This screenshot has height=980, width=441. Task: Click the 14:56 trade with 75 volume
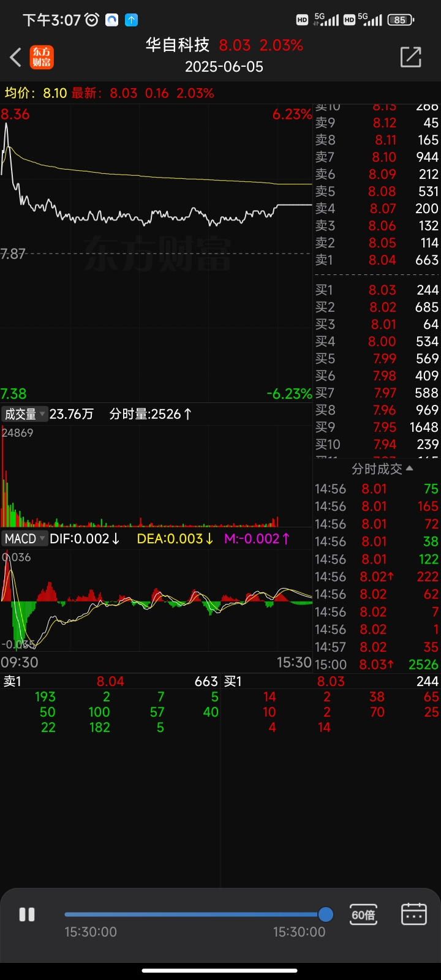(377, 489)
